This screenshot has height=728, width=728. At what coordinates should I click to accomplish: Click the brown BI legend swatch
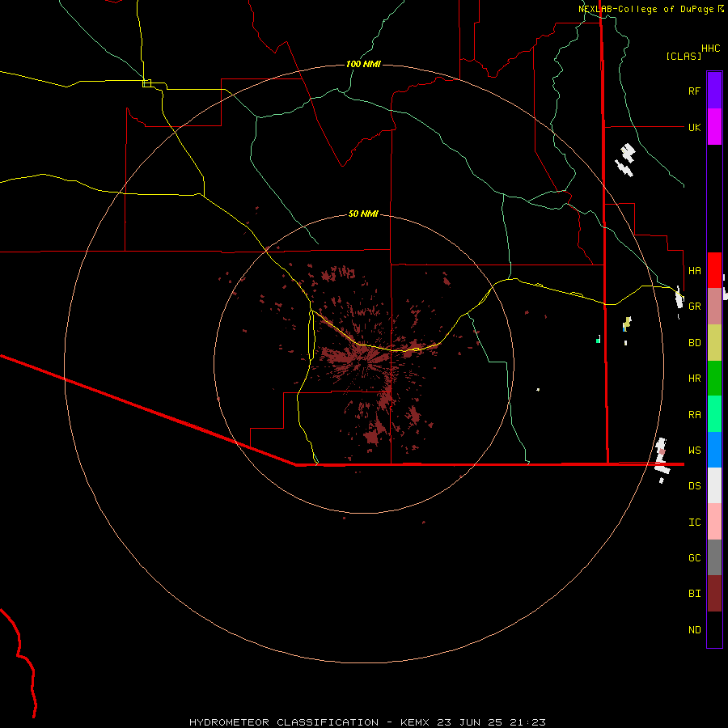[714, 594]
